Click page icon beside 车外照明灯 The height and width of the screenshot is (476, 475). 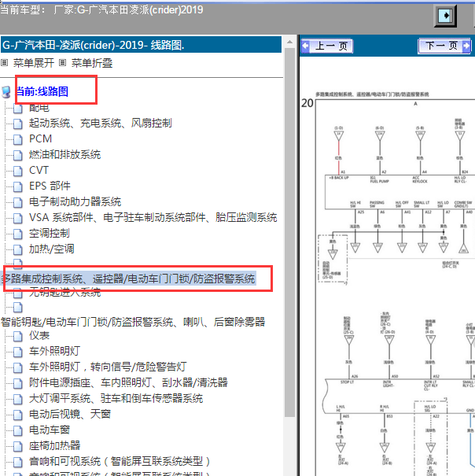tap(18, 352)
